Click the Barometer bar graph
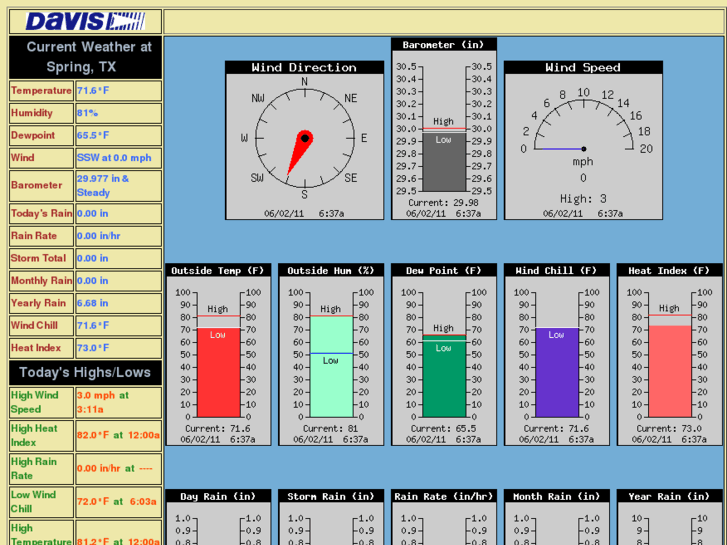 coord(443,129)
